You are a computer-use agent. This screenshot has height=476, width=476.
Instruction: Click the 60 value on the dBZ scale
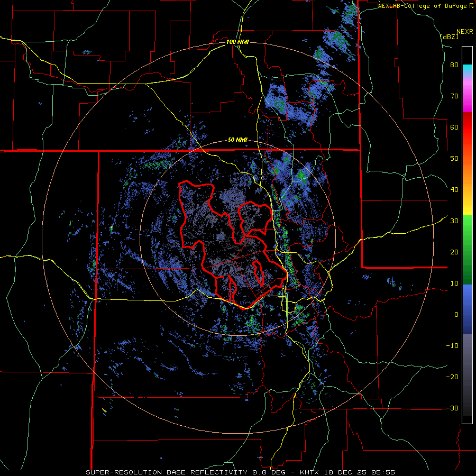pos(454,127)
